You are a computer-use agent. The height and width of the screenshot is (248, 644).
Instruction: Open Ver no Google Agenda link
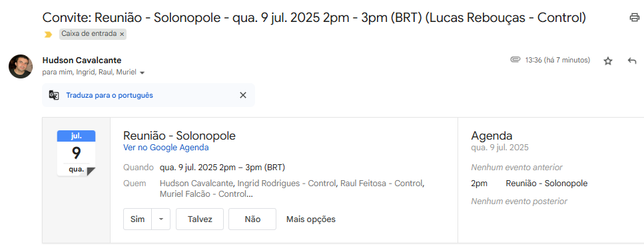(166, 148)
